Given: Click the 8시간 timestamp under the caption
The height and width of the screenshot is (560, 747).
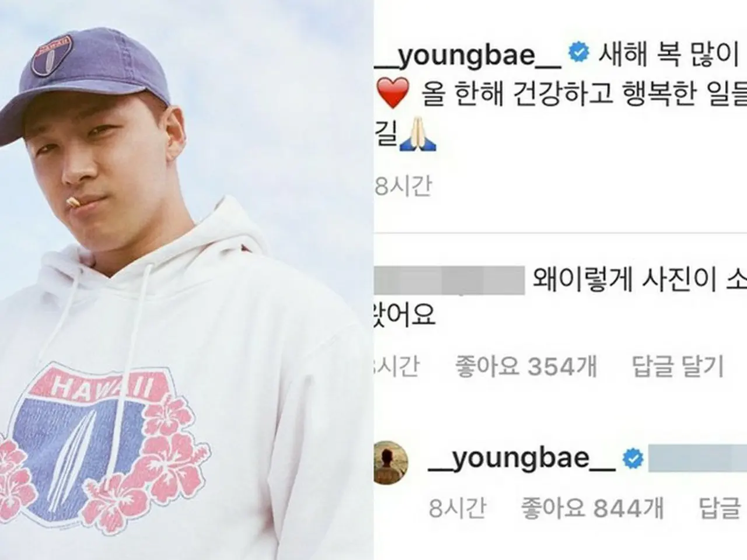Looking at the screenshot, I should point(403,185).
